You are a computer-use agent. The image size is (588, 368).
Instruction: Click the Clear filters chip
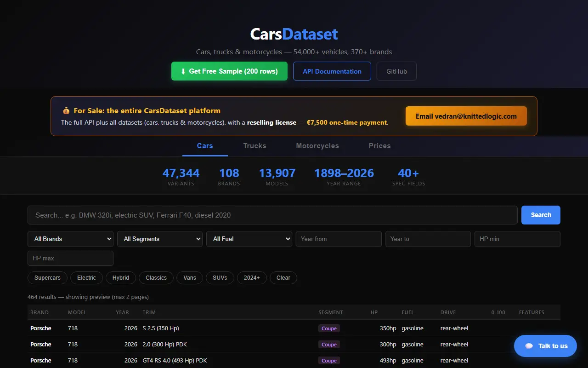pyautogui.click(x=283, y=278)
